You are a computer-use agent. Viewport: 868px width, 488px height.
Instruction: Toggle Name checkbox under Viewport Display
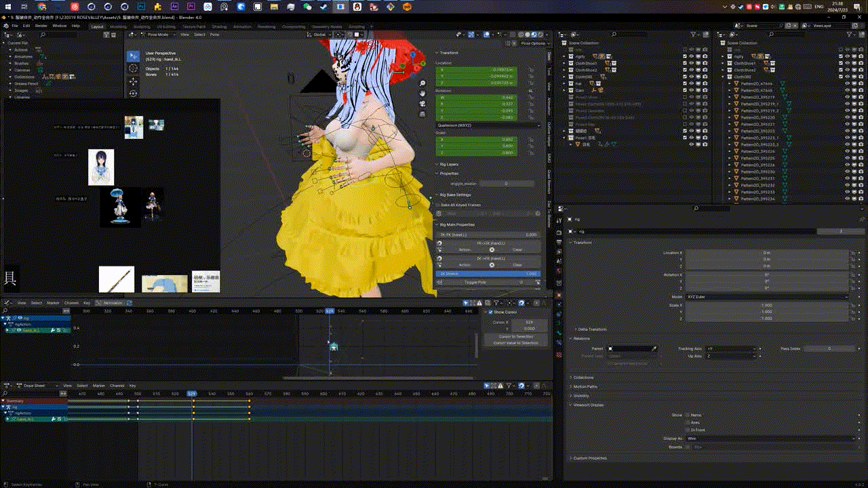[688, 415]
